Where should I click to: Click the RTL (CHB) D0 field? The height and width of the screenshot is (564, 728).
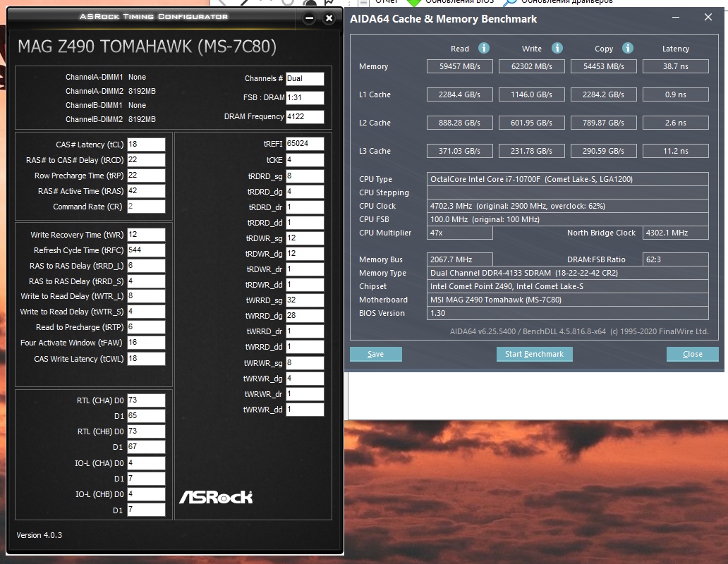point(146,431)
